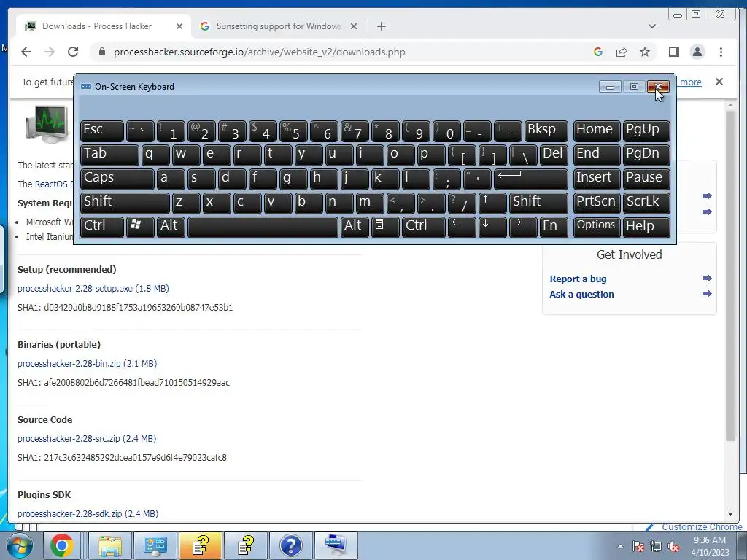Open a new tab with plus button
This screenshot has height=560, width=747.
click(x=381, y=26)
